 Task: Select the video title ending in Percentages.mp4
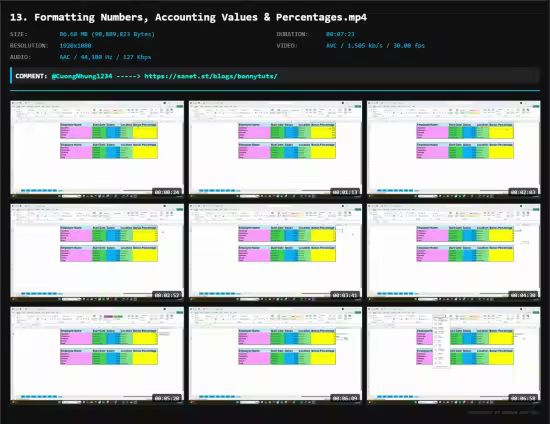pos(188,17)
